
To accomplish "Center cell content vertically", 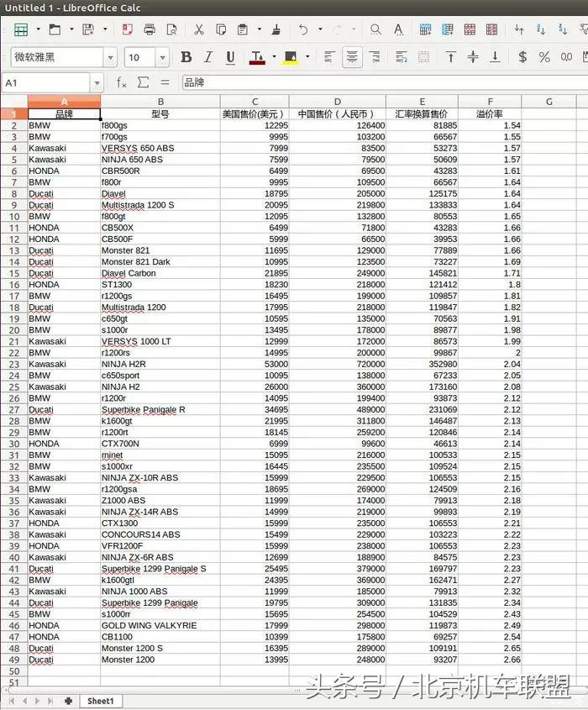I will point(473,57).
